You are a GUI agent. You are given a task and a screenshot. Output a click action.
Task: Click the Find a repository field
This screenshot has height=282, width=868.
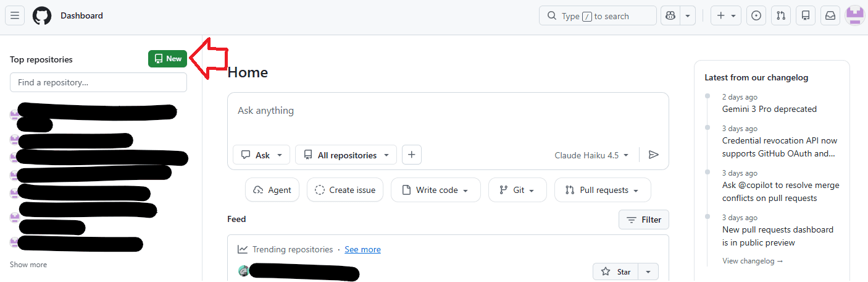[x=98, y=82]
